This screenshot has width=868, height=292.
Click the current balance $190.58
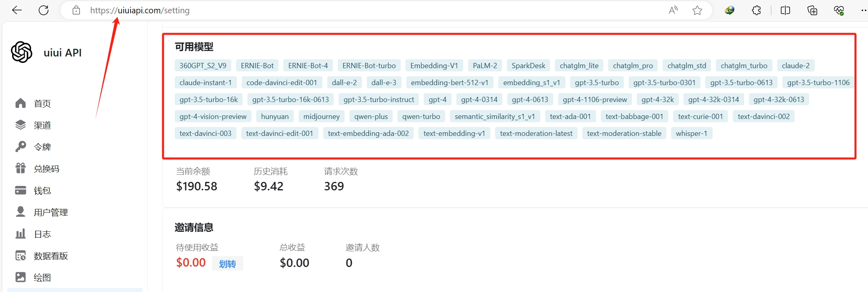(197, 186)
